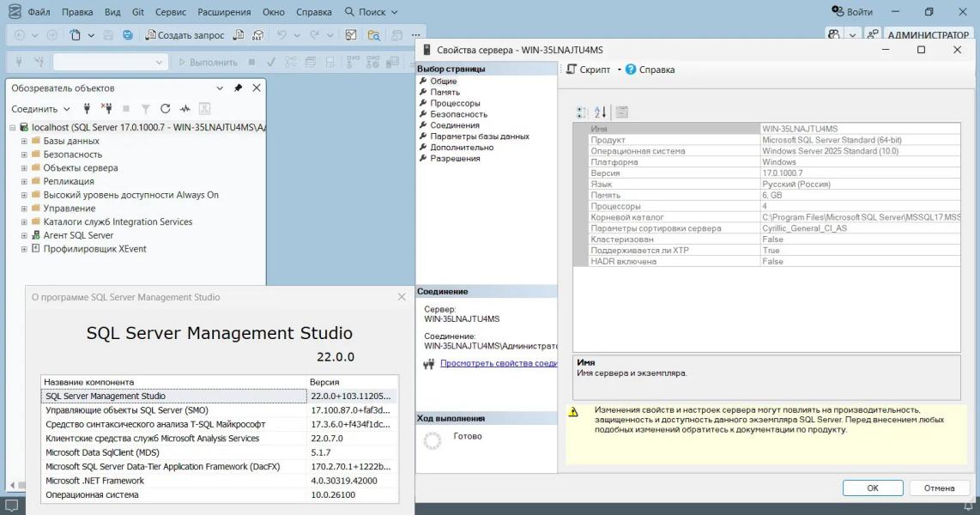Click the Save All toolbar icon
This screenshot has height=515, width=980.
pos(128,35)
